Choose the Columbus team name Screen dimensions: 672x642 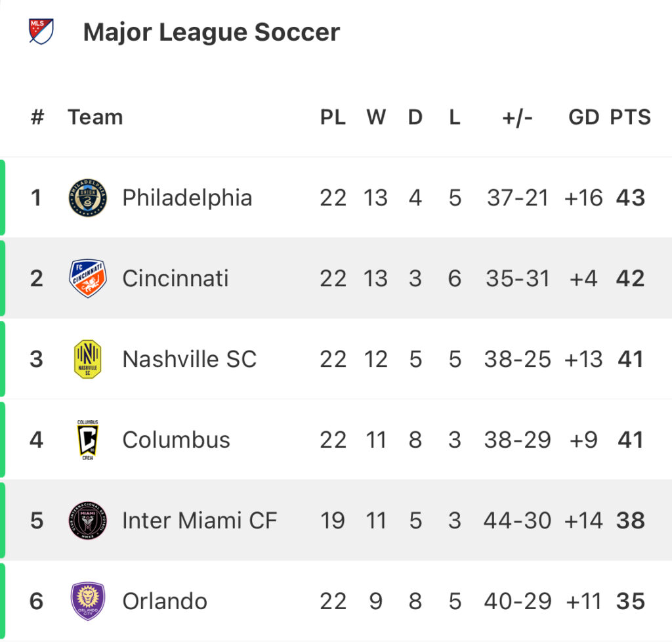[176, 440]
